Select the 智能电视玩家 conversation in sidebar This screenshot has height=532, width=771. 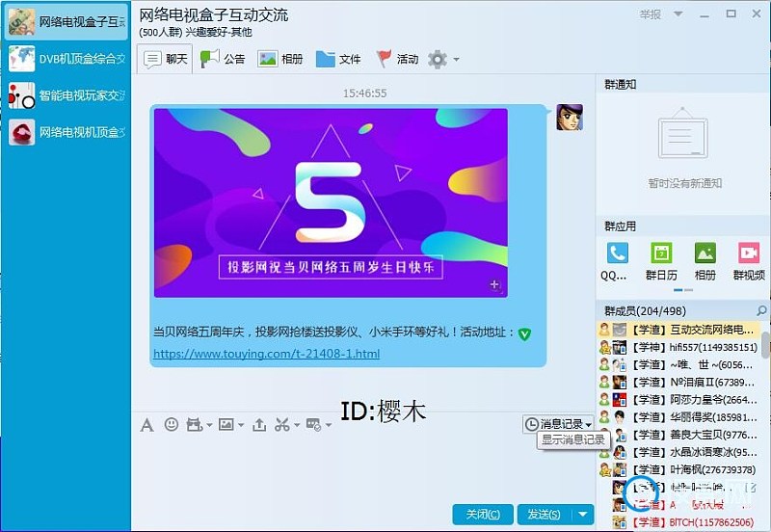pyautogui.click(x=66, y=95)
